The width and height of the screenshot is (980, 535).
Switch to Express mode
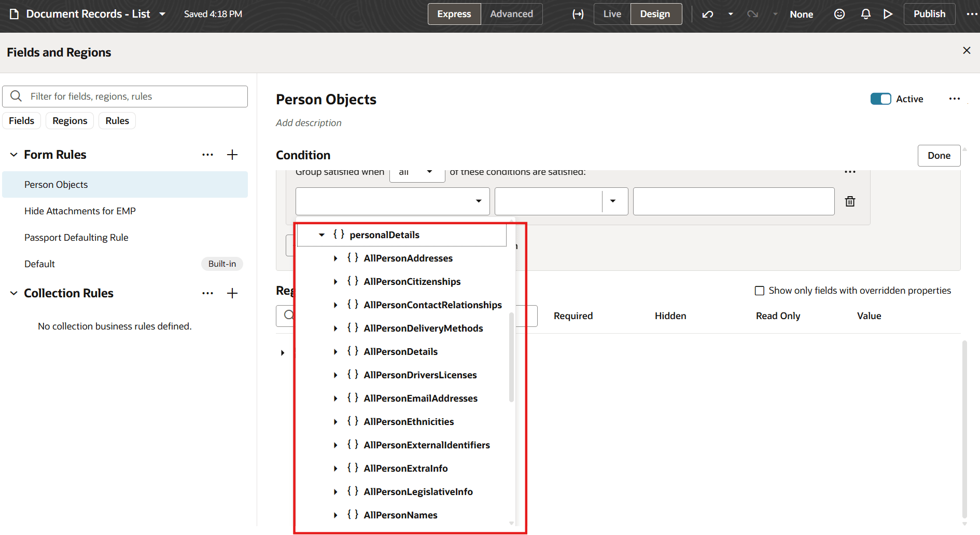point(454,14)
